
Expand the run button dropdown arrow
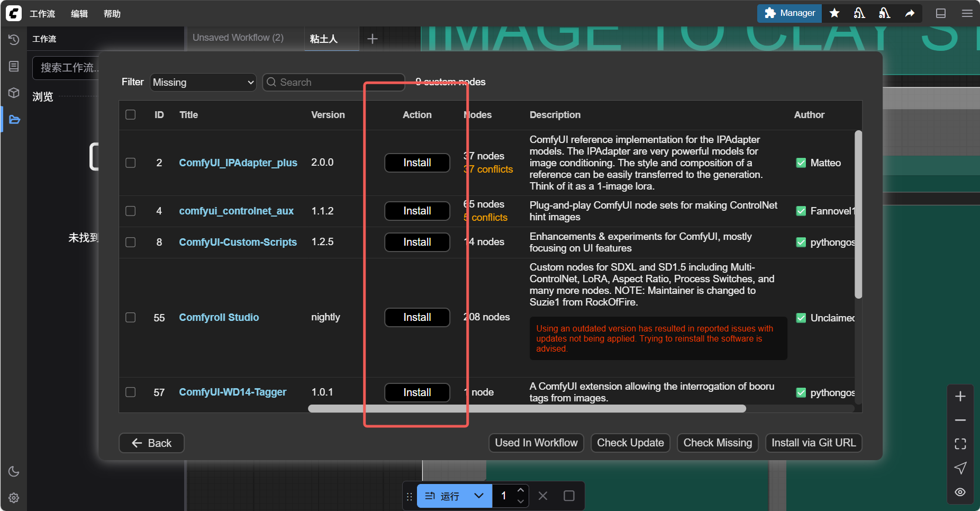[479, 496]
